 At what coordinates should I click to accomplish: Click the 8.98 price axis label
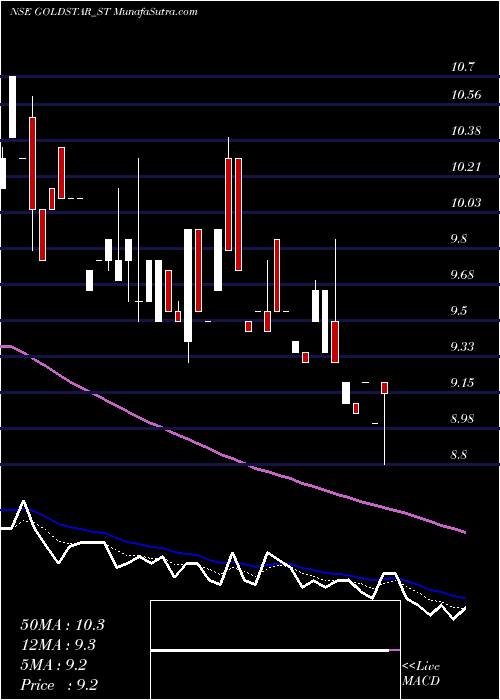463,419
